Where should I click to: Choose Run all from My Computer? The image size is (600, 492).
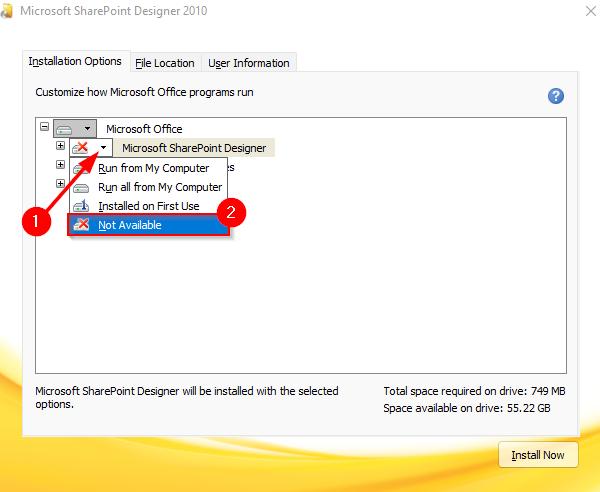148,187
